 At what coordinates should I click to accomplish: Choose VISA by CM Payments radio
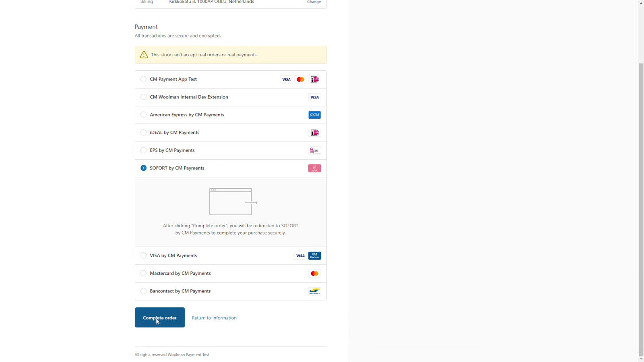coord(143,255)
